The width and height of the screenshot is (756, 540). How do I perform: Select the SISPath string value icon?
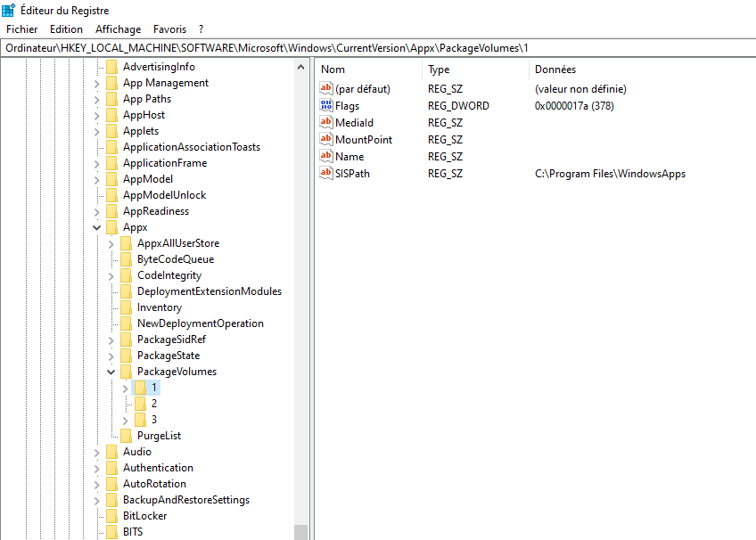[x=326, y=173]
